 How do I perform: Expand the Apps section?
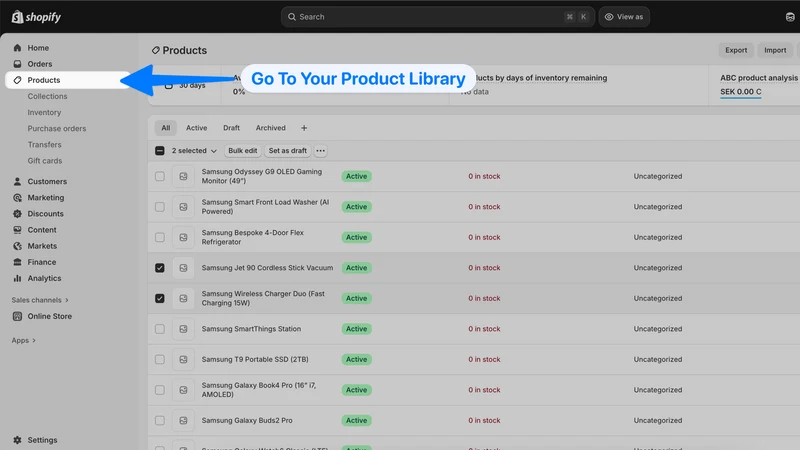[x=23, y=340]
